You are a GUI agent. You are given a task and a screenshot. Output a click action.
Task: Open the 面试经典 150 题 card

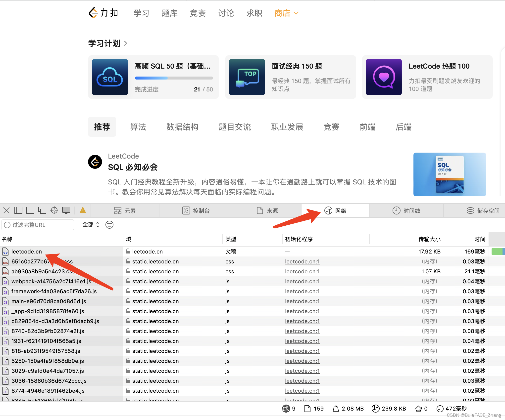291,77
